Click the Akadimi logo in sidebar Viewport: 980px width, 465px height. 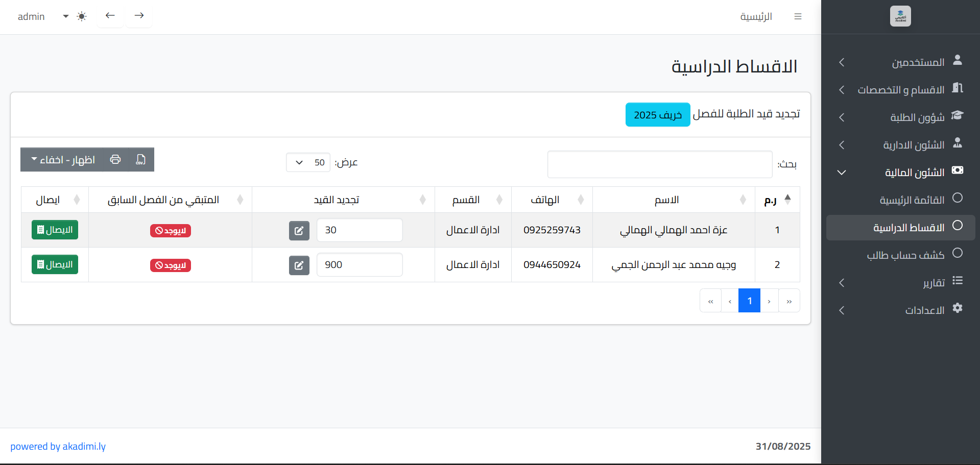pos(900,16)
